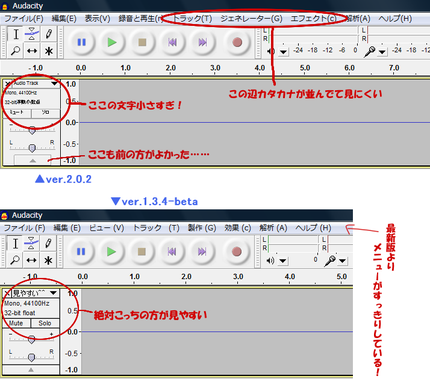The image size is (430, 379).
Task: Skip to end in the ver.1.3.4-beta window
Action: point(202,252)
